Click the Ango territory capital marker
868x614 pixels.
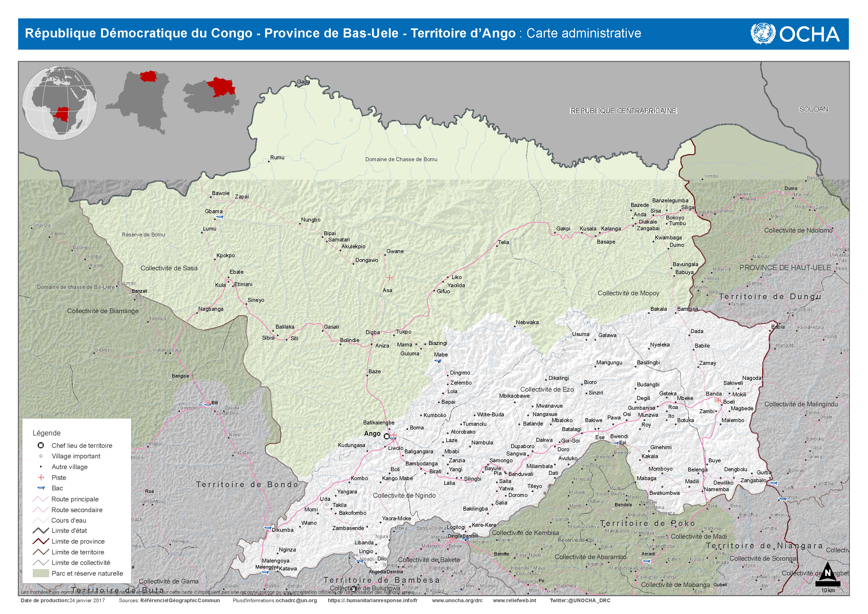(x=386, y=436)
